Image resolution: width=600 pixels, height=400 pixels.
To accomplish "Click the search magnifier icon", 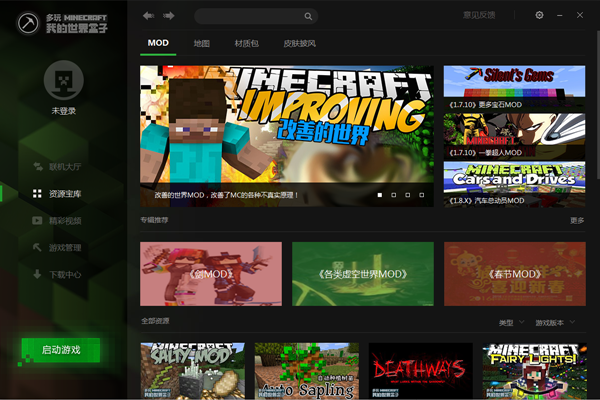I will [308, 16].
